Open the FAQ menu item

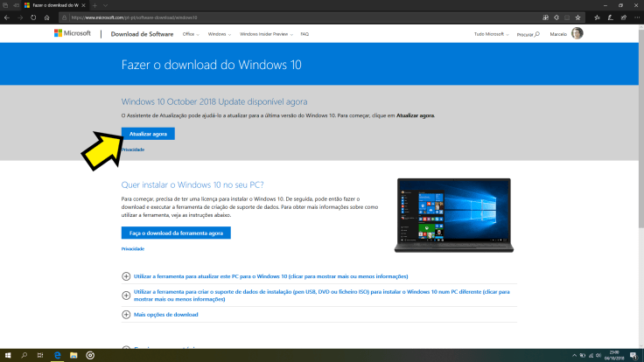click(304, 34)
